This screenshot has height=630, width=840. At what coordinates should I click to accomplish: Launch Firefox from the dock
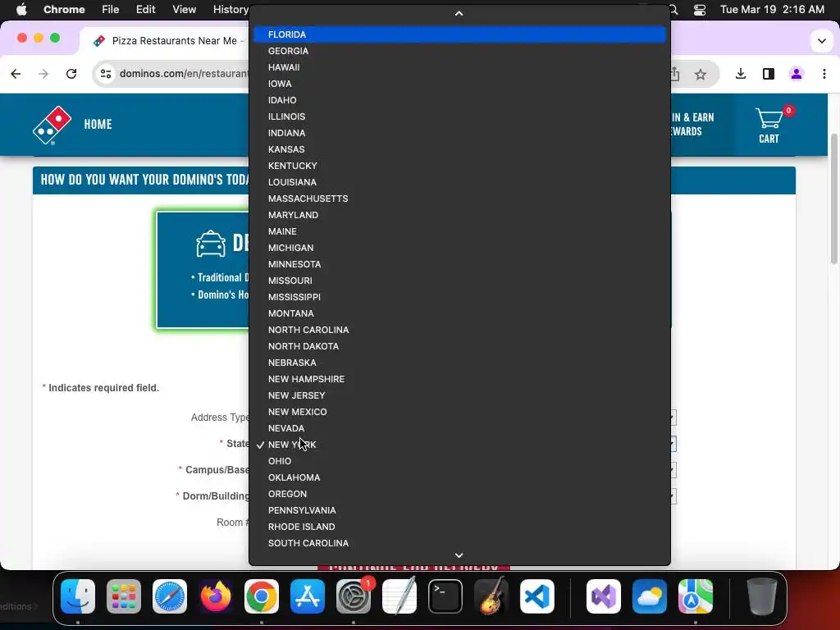point(216,596)
